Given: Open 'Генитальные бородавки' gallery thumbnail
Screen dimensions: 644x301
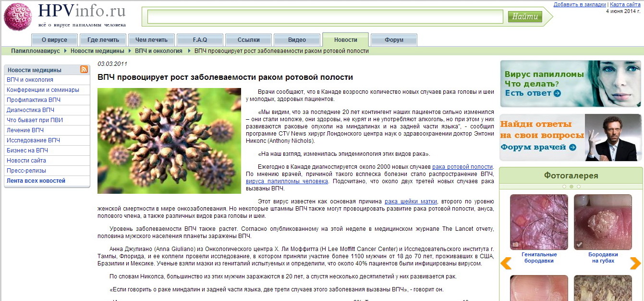Looking at the screenshot, I should click(x=539, y=222).
